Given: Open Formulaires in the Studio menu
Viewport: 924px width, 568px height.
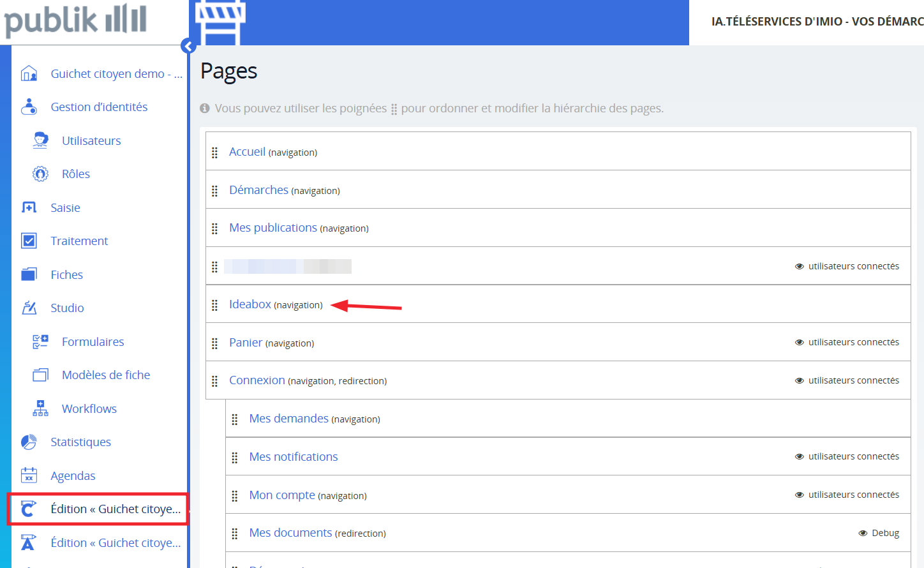Looking at the screenshot, I should pos(93,341).
